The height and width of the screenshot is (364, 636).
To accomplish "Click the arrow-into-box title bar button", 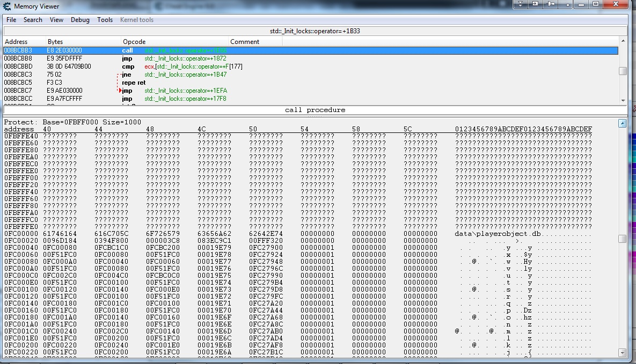I will click(536, 4).
